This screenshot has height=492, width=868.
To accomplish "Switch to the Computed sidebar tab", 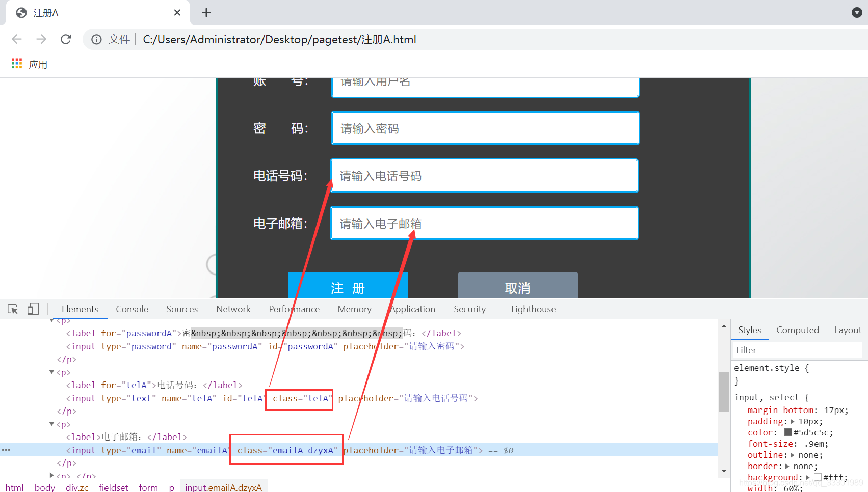I will point(797,330).
